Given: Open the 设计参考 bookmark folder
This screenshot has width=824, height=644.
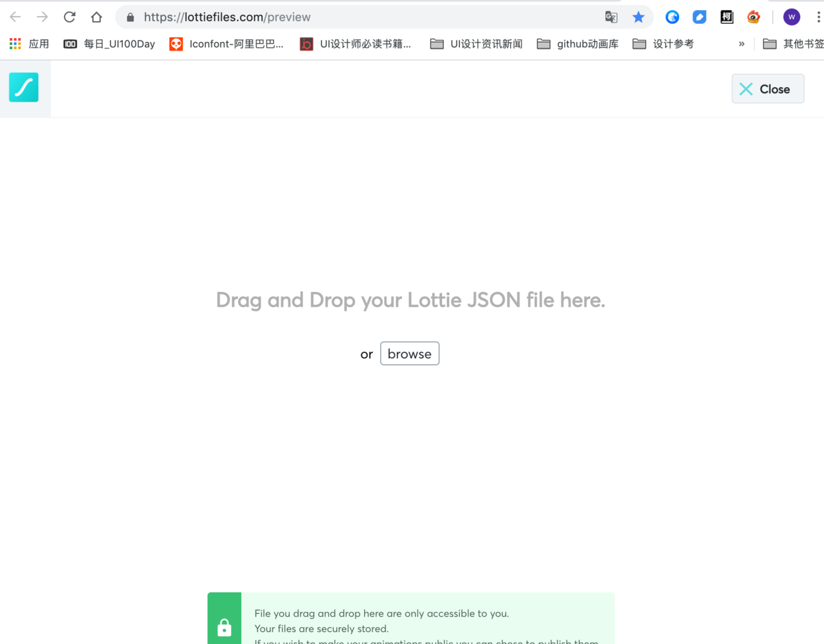Looking at the screenshot, I should (x=663, y=44).
